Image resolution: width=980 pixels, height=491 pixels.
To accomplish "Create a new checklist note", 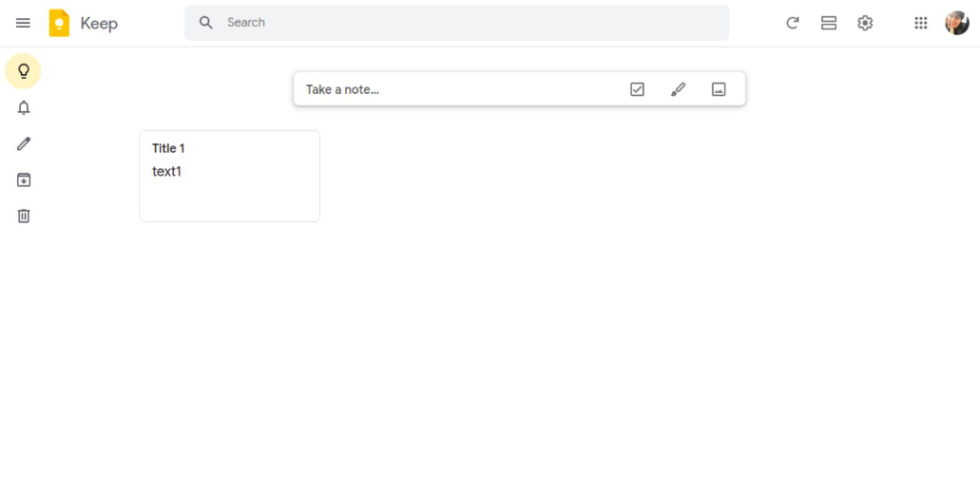I will click(637, 89).
